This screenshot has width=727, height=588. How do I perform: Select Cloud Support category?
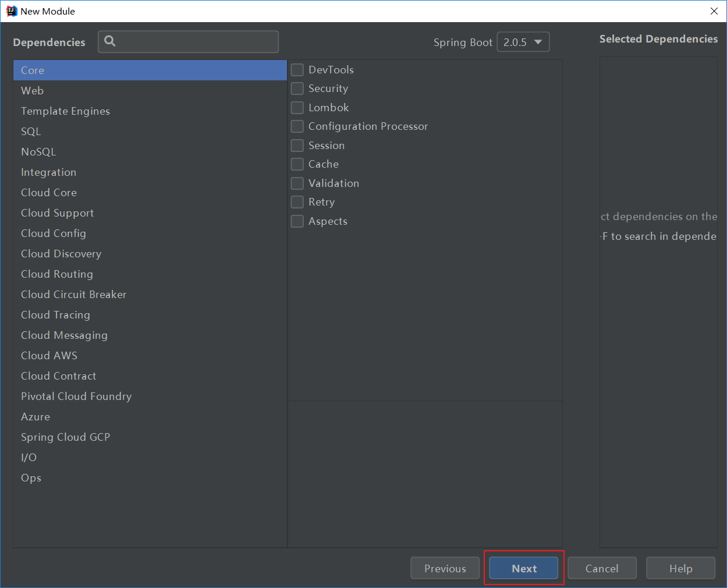coord(150,213)
